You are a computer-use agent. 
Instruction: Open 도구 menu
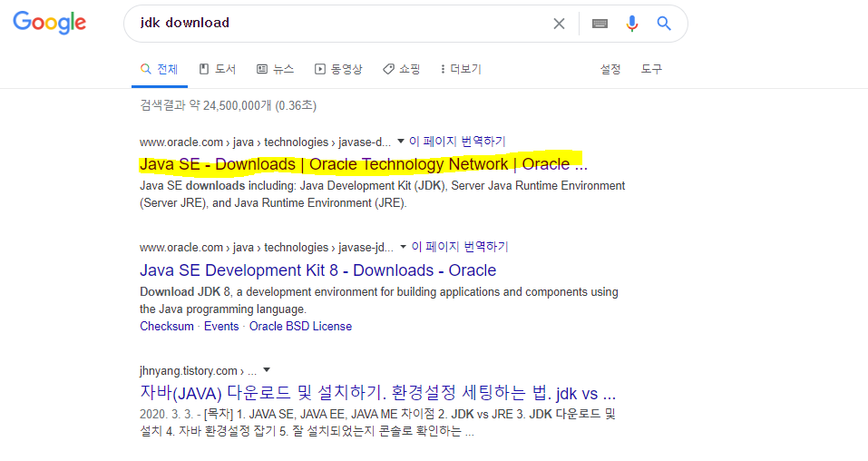(x=651, y=69)
